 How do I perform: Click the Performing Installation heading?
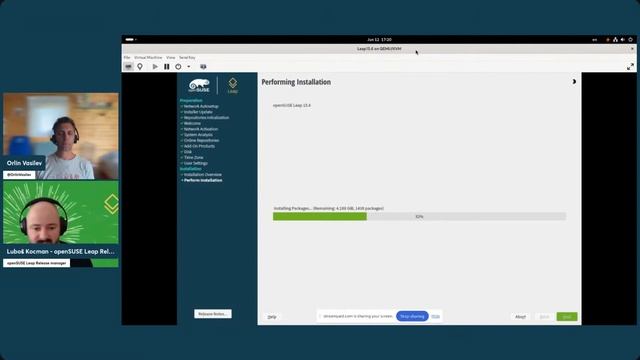click(x=296, y=82)
